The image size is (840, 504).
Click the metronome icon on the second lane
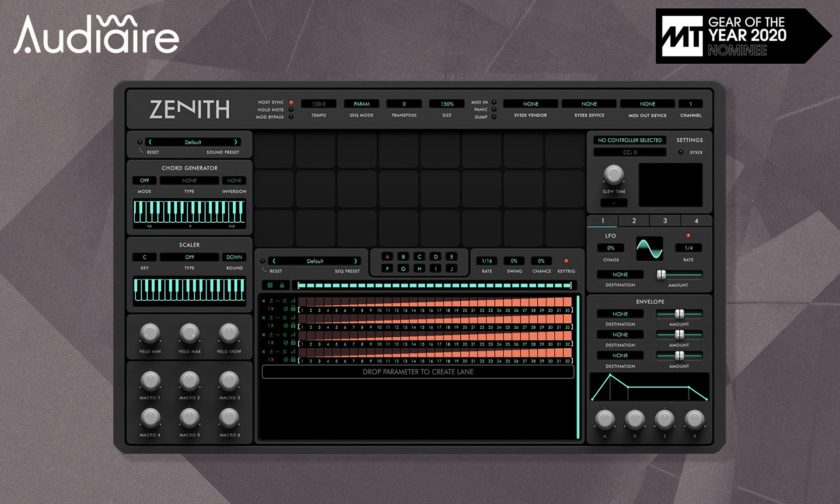tap(271, 318)
